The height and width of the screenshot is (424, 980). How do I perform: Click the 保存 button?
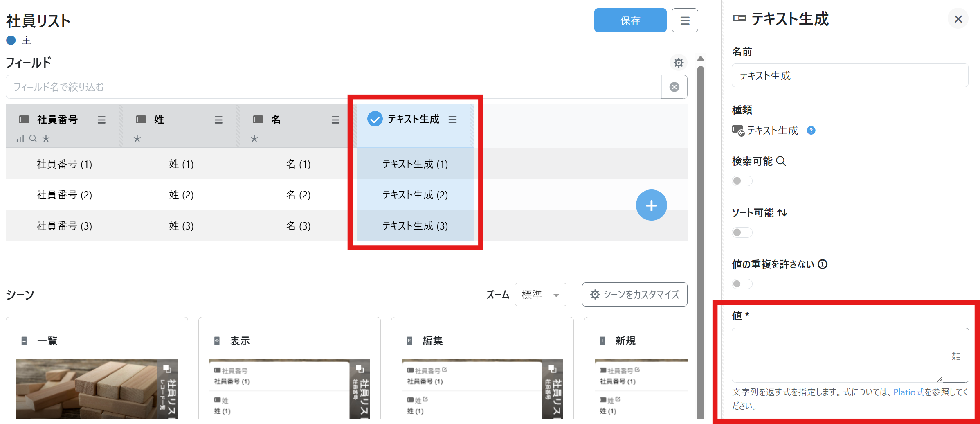(x=630, y=20)
